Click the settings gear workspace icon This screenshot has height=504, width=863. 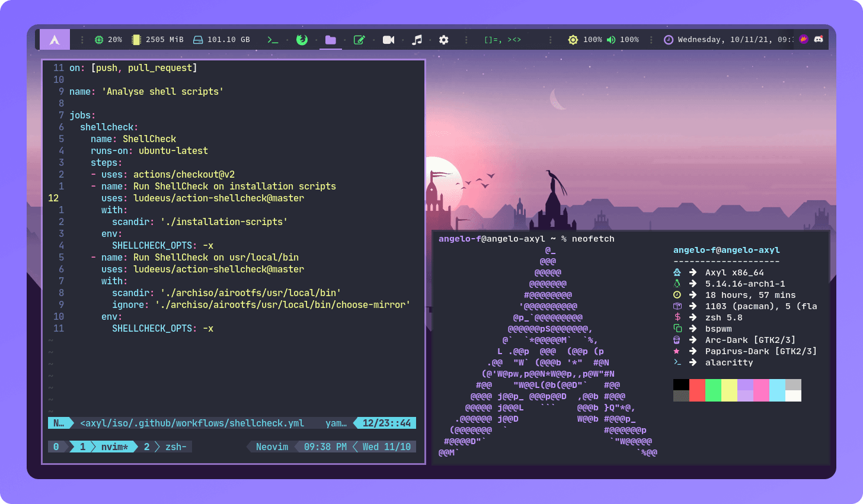coord(444,40)
